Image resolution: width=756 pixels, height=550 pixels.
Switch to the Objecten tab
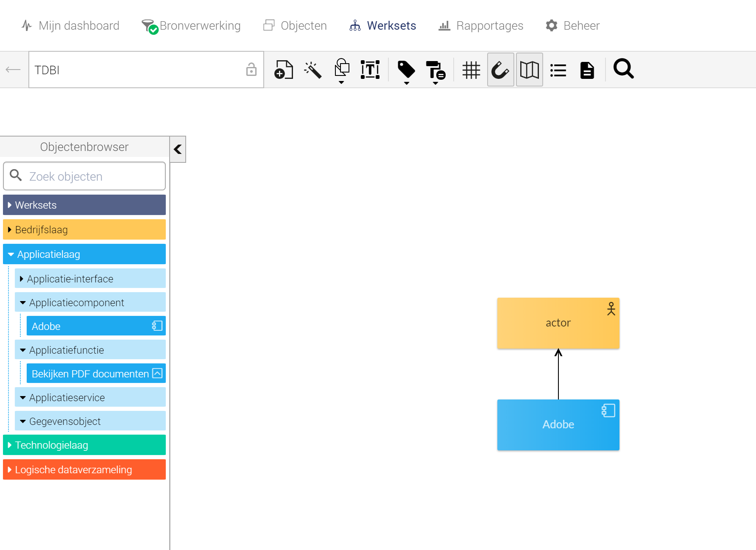295,25
